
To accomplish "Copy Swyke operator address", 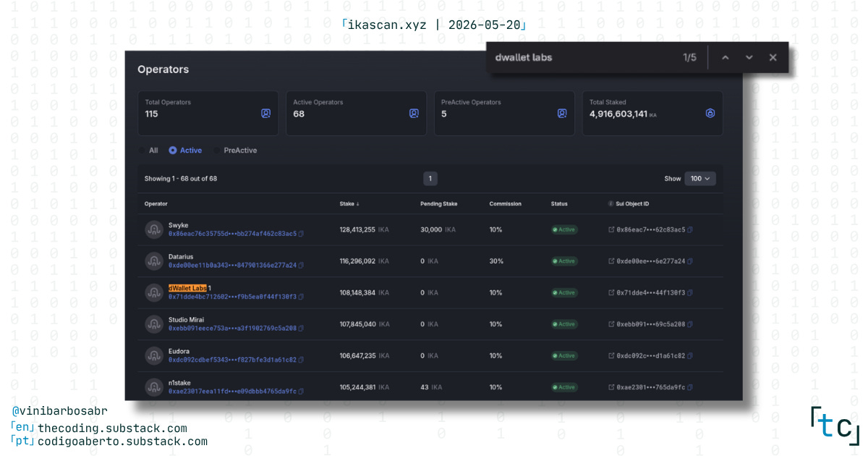I will (x=301, y=234).
